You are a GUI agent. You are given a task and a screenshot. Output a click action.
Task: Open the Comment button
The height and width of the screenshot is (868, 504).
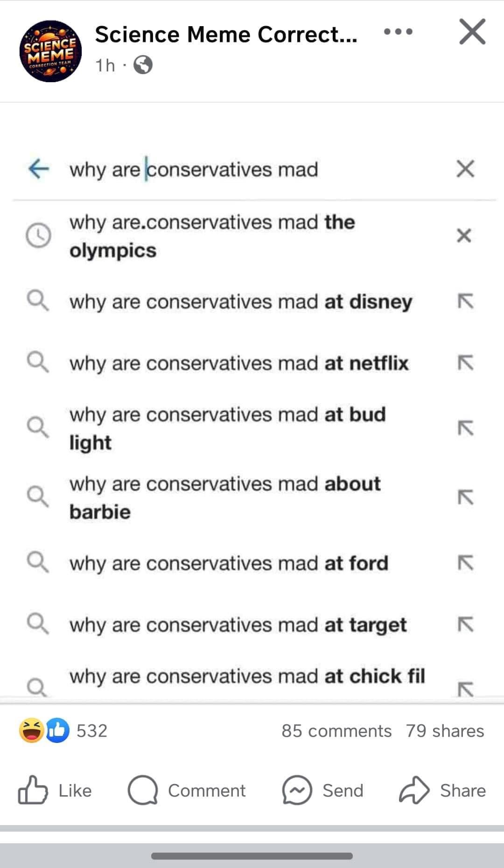(x=187, y=790)
